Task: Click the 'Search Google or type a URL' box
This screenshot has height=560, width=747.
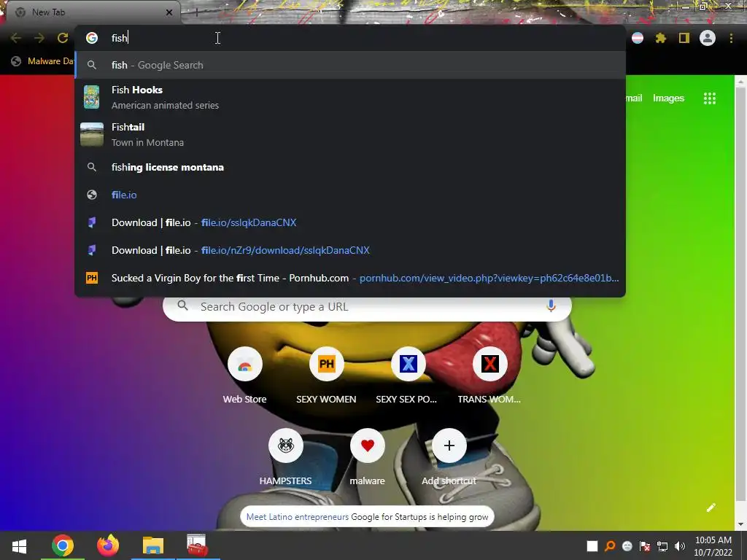Action: point(367,307)
